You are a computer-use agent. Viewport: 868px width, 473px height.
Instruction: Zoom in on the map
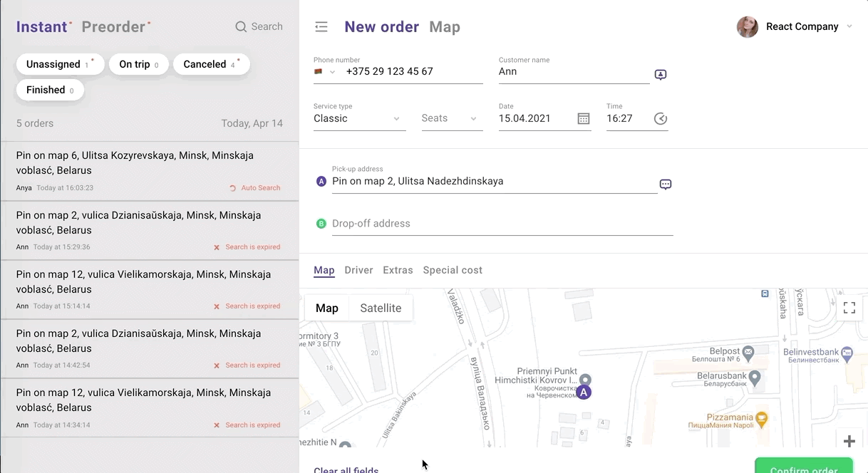[x=849, y=441]
